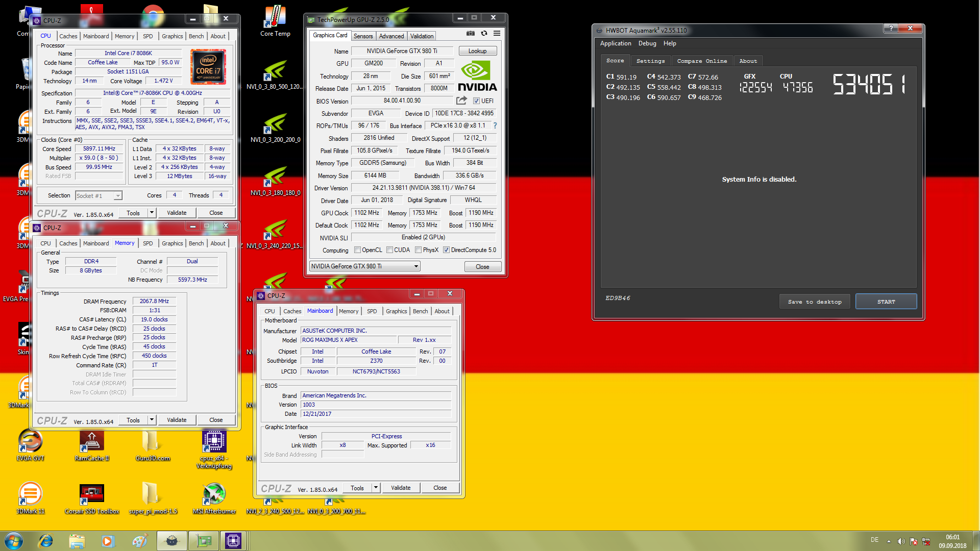Expand Tools arrow in CPU-Z CPU window
980x551 pixels.
click(152, 213)
